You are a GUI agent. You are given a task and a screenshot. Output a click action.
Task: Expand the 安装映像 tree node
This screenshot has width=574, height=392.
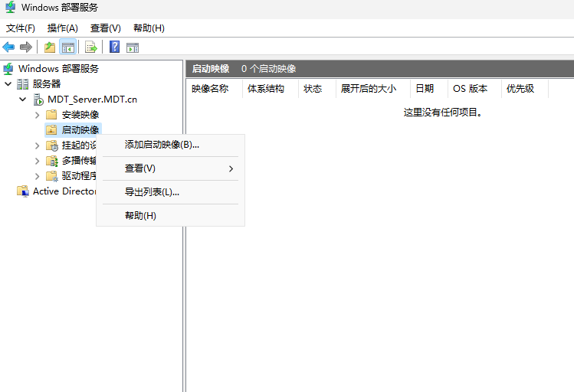(x=37, y=115)
